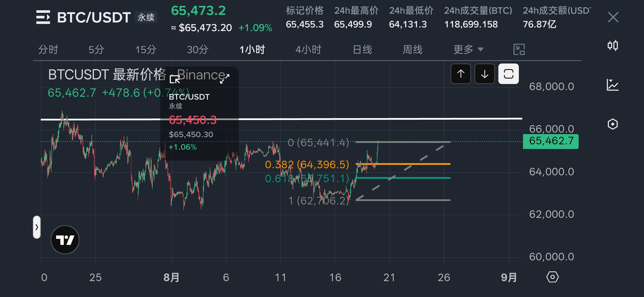Switch to the 4小时 timeframe tab
Screen dimensions: 644x297
(x=308, y=50)
